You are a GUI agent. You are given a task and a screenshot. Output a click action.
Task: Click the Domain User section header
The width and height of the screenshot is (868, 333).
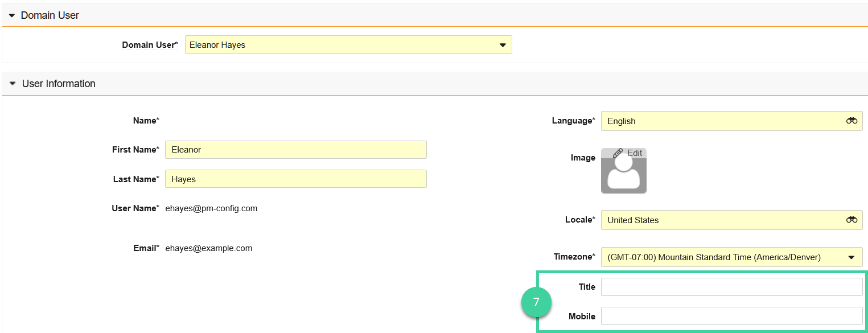click(x=50, y=15)
